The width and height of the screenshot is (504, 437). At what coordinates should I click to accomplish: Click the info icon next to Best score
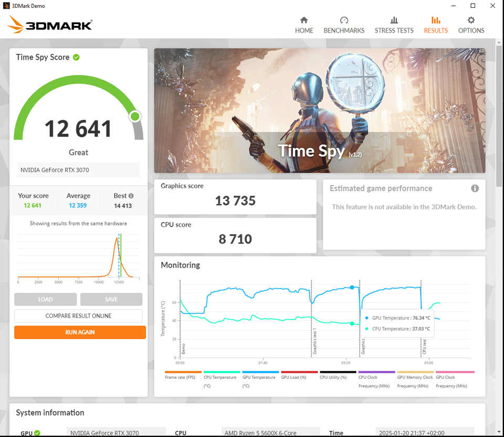click(131, 196)
